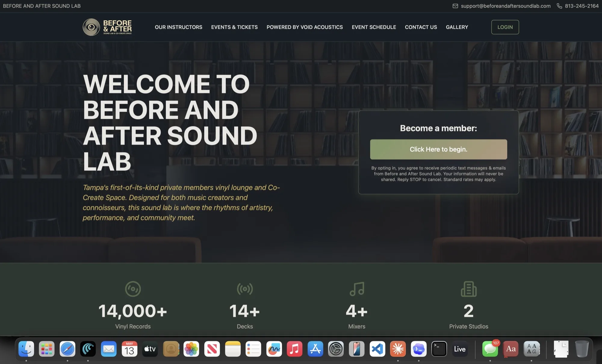The width and height of the screenshot is (602, 364).
Task: View the Event Schedule page
Action: coord(374,27)
